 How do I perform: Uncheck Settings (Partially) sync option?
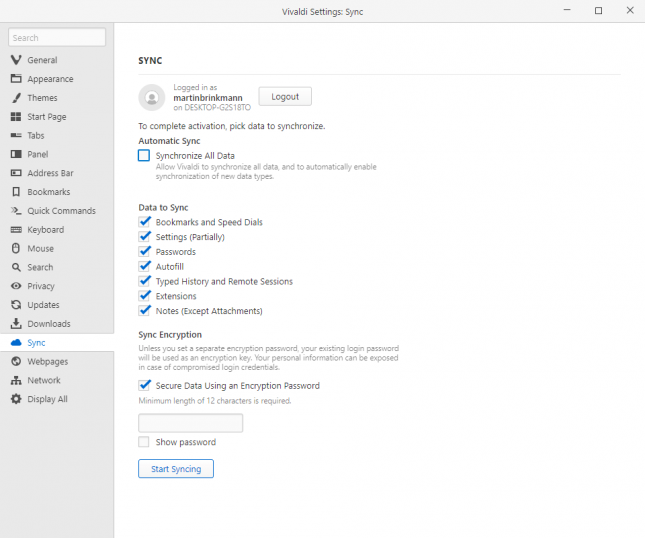[x=144, y=237]
